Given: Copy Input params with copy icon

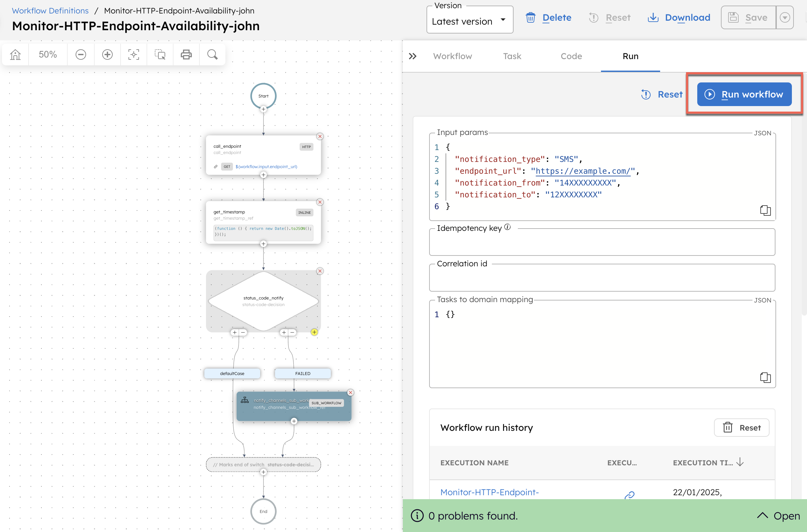Looking at the screenshot, I should [765, 211].
